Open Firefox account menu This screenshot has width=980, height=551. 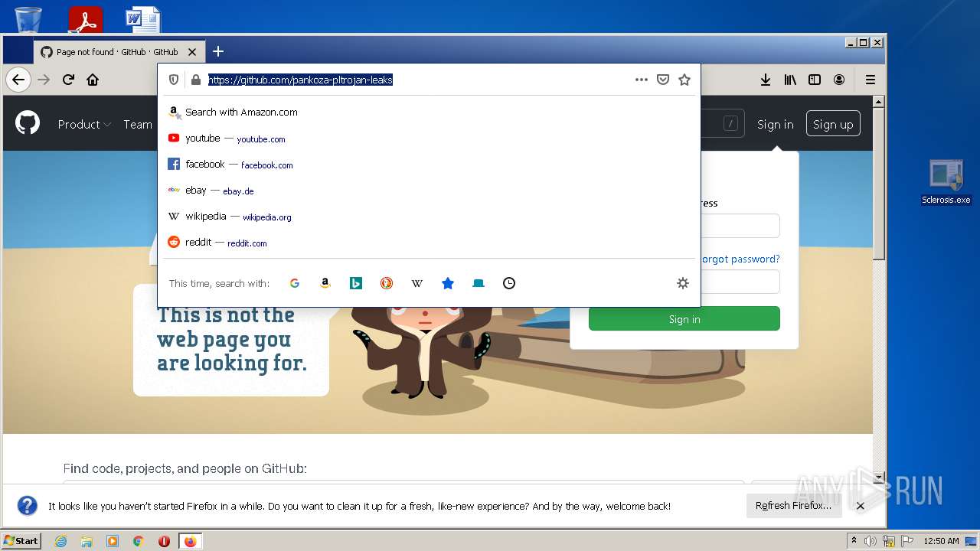[839, 80]
